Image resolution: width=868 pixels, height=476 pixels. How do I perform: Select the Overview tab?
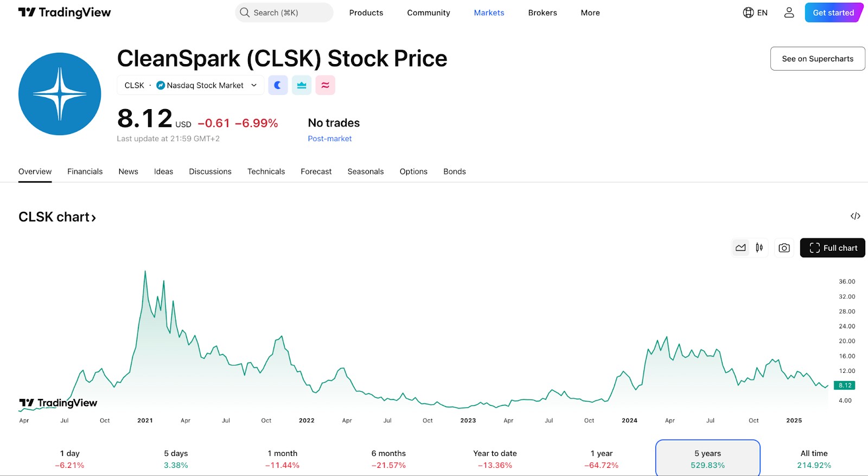point(35,172)
